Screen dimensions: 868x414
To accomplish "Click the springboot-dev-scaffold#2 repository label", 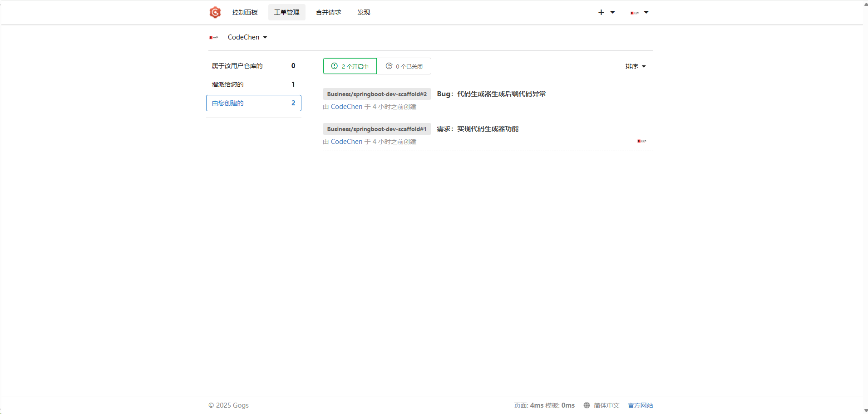I will [377, 94].
